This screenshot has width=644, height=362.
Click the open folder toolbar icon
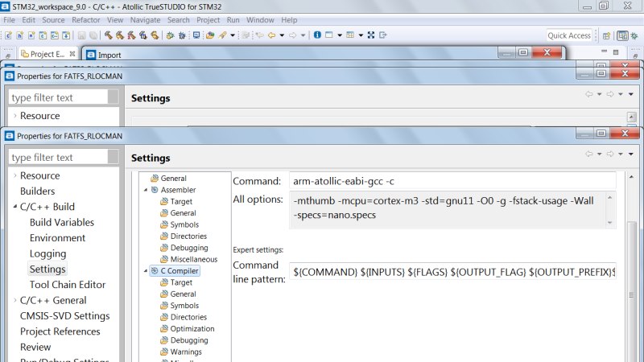point(210,35)
